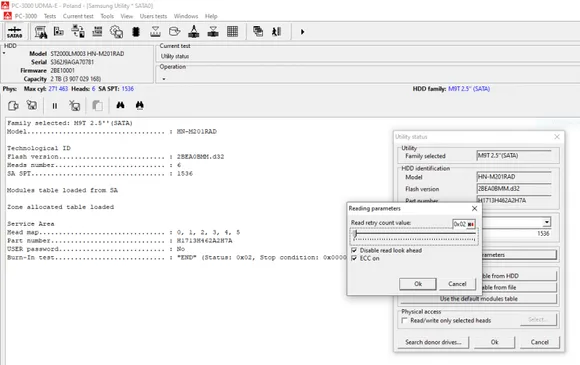Open the Current test menu
This screenshot has height=365, width=580.
click(78, 16)
